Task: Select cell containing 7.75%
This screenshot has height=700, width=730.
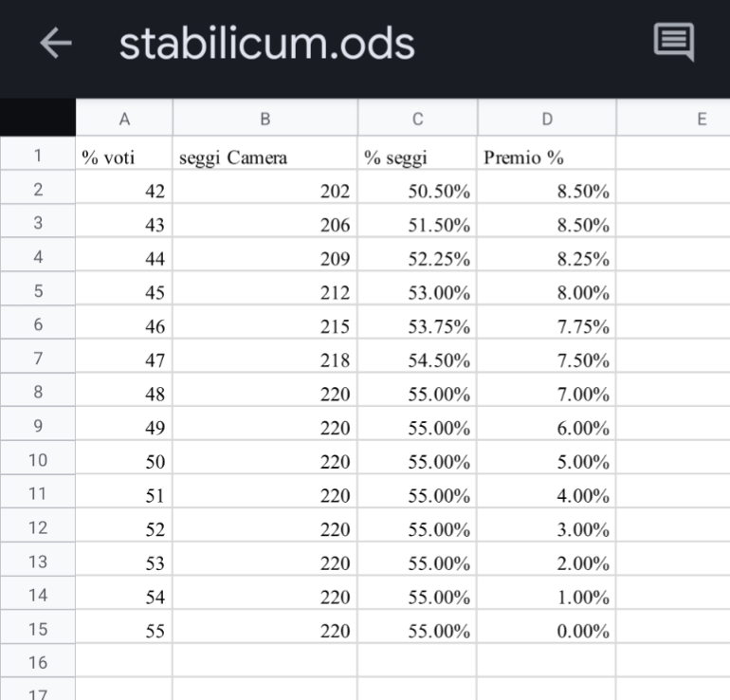Action: click(x=547, y=322)
